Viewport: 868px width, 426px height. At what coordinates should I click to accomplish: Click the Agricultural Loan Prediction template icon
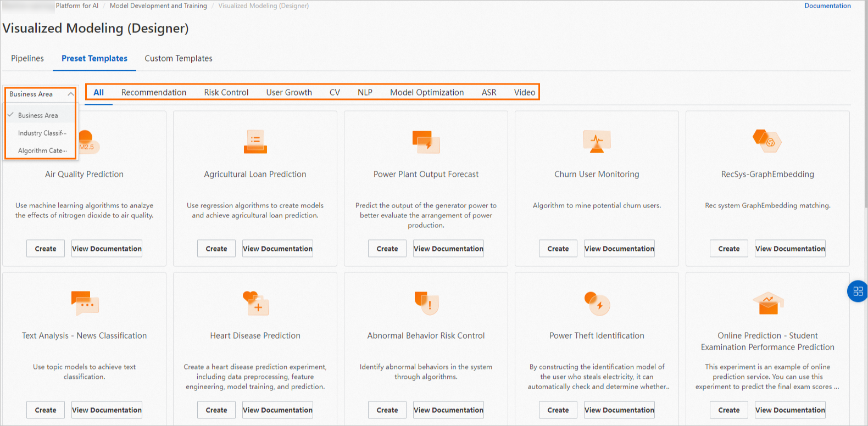tap(255, 142)
